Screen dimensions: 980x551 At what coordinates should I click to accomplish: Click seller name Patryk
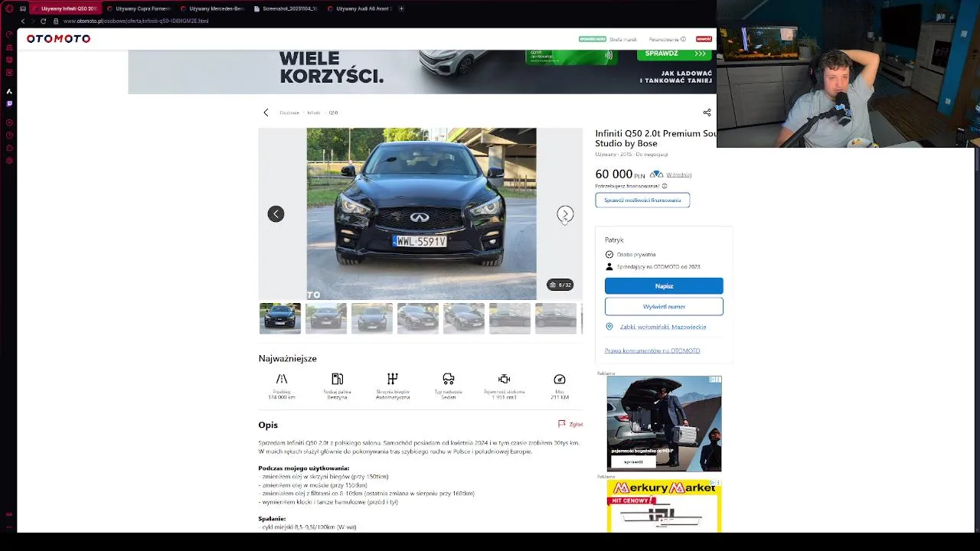click(x=614, y=240)
